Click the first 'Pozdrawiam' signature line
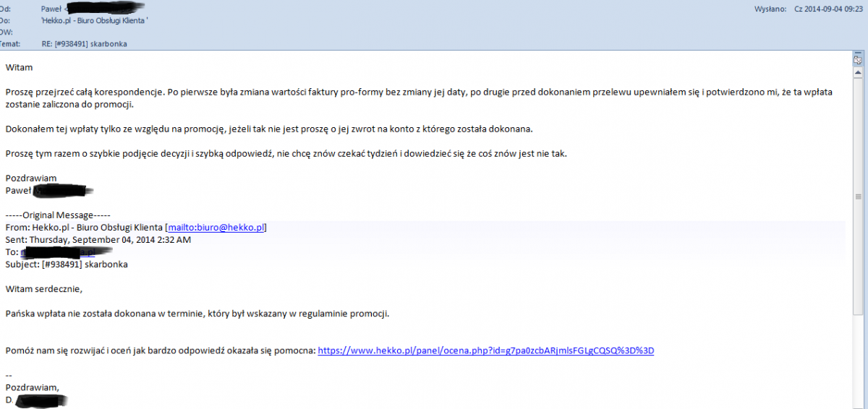The image size is (868, 409). pos(30,178)
